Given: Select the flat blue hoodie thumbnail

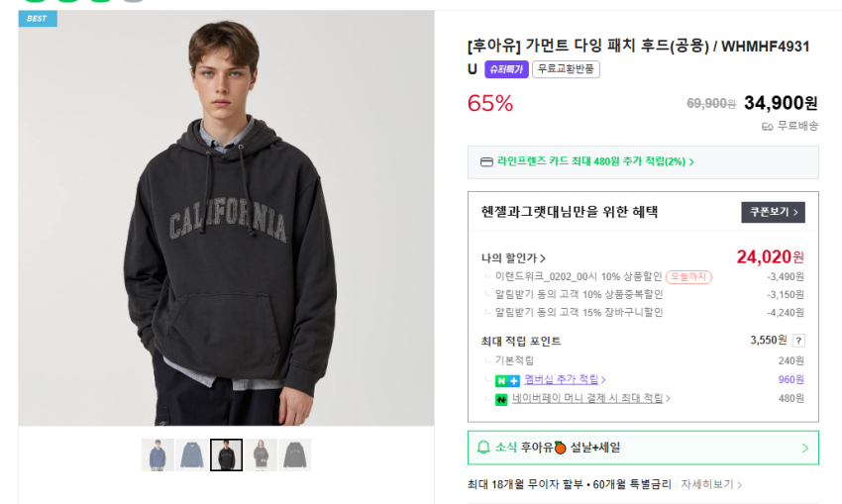Looking at the screenshot, I should [x=192, y=454].
